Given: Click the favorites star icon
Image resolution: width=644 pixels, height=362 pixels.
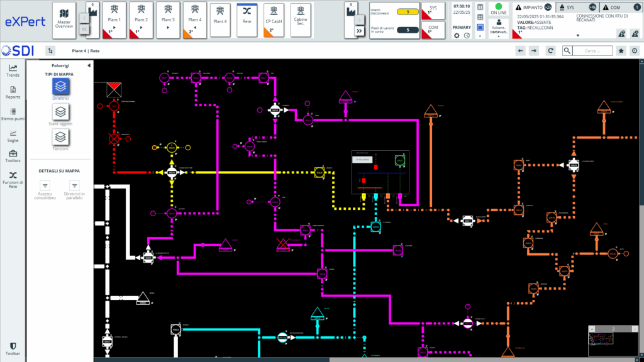Looking at the screenshot, I should [621, 51].
